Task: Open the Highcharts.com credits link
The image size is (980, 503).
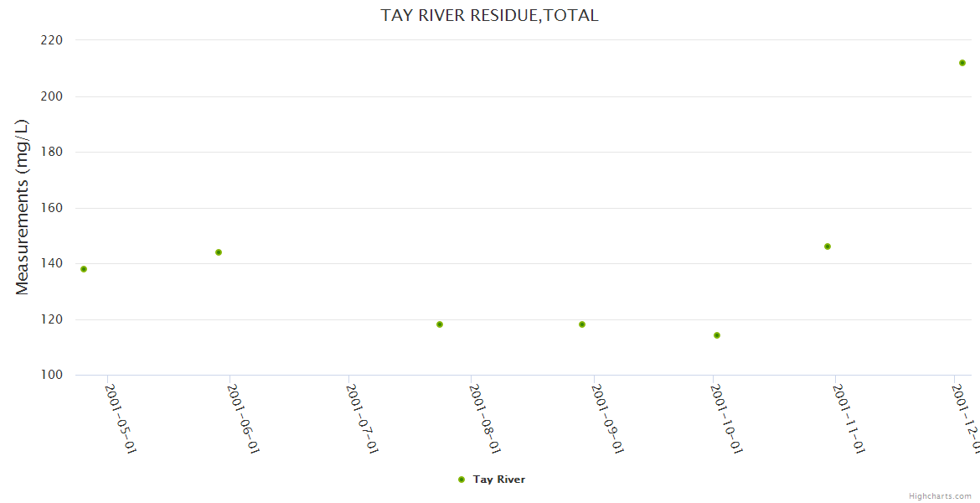Action: tap(940, 495)
